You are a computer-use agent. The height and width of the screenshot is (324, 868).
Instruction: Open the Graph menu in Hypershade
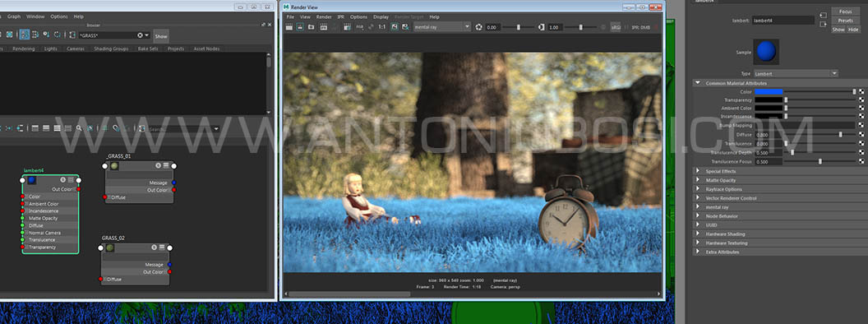pos(14,16)
